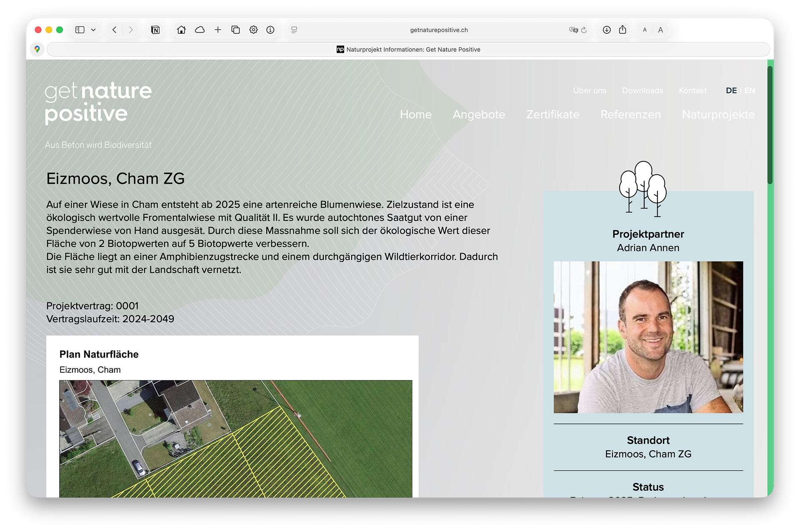Go back to the previous page

tap(114, 30)
